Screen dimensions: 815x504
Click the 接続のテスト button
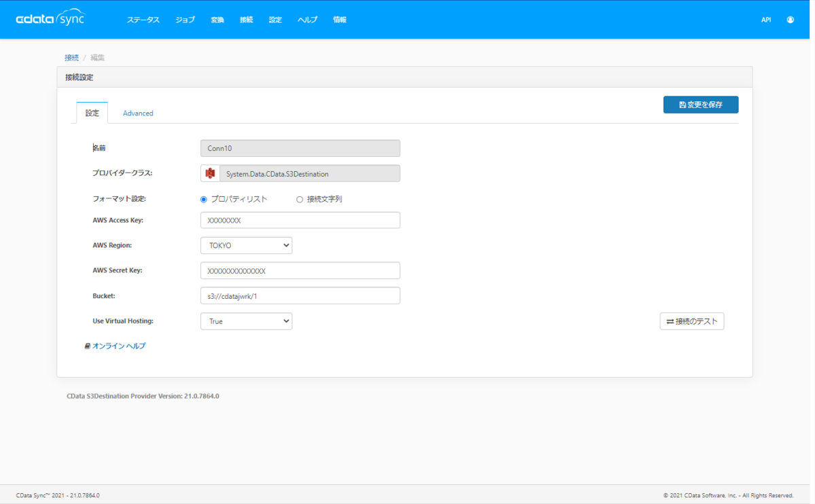tap(692, 321)
